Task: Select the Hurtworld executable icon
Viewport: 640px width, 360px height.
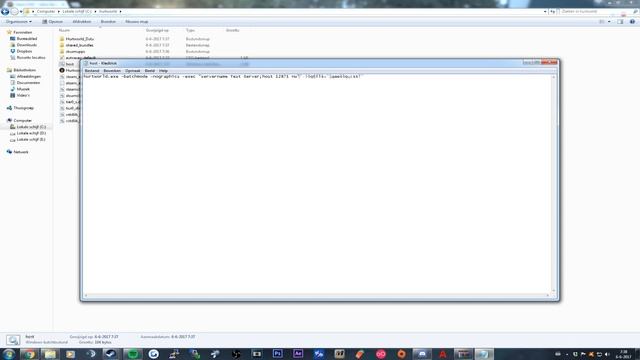Action: [62, 70]
